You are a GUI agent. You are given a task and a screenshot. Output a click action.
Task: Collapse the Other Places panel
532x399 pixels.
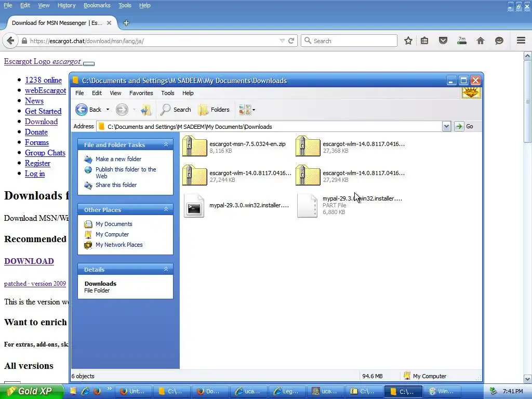pos(166,209)
